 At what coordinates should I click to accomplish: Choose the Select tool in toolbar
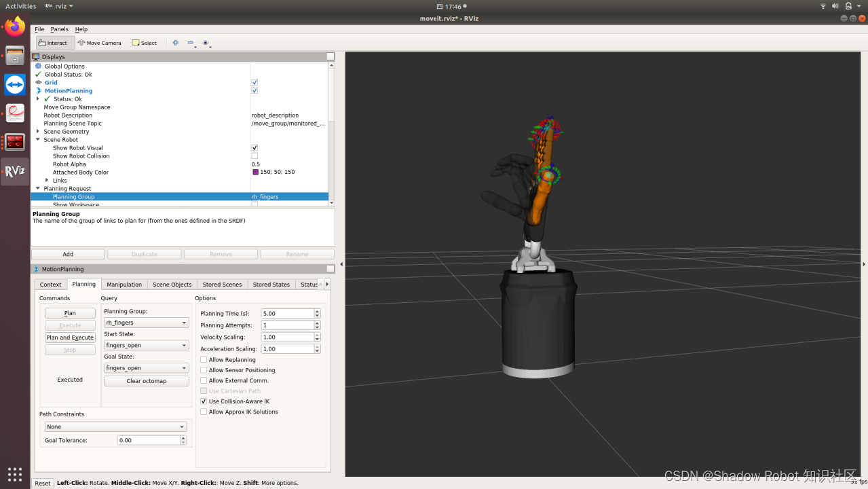(145, 43)
